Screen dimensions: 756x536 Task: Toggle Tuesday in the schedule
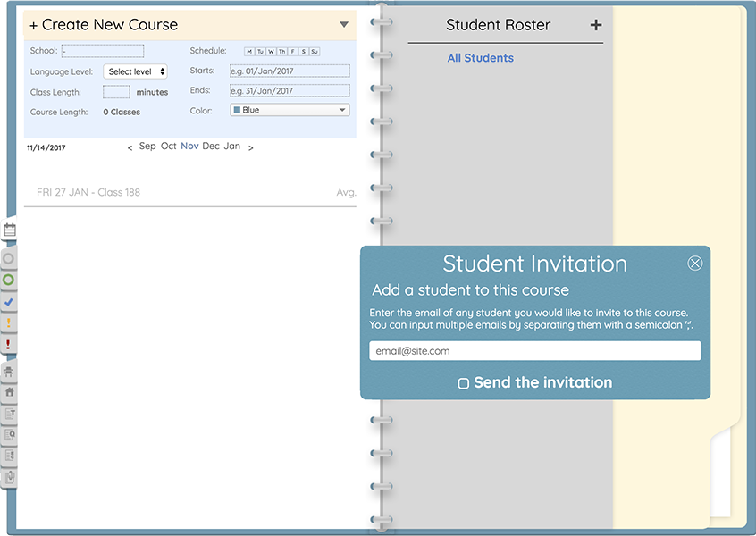(260, 52)
